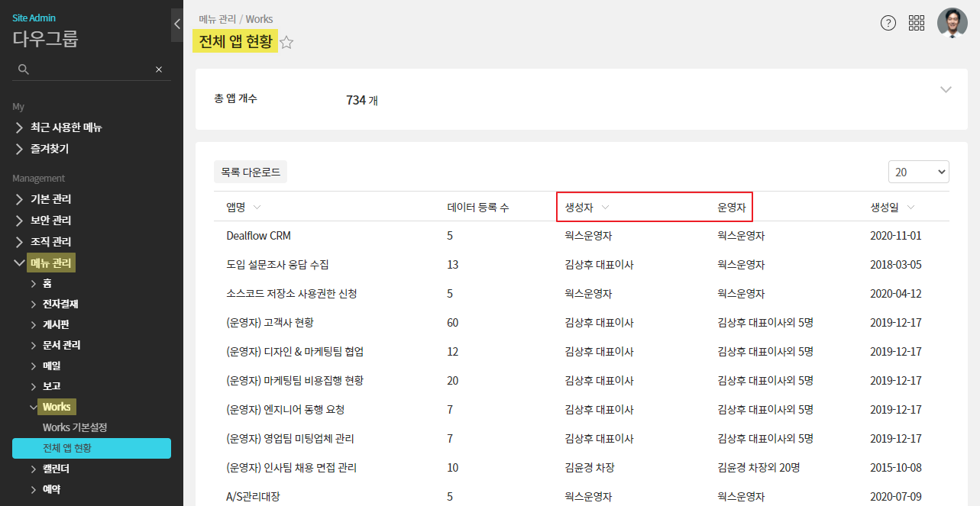Clear sidebar search with X icon
Screen dimensions: 980x506
click(x=159, y=69)
